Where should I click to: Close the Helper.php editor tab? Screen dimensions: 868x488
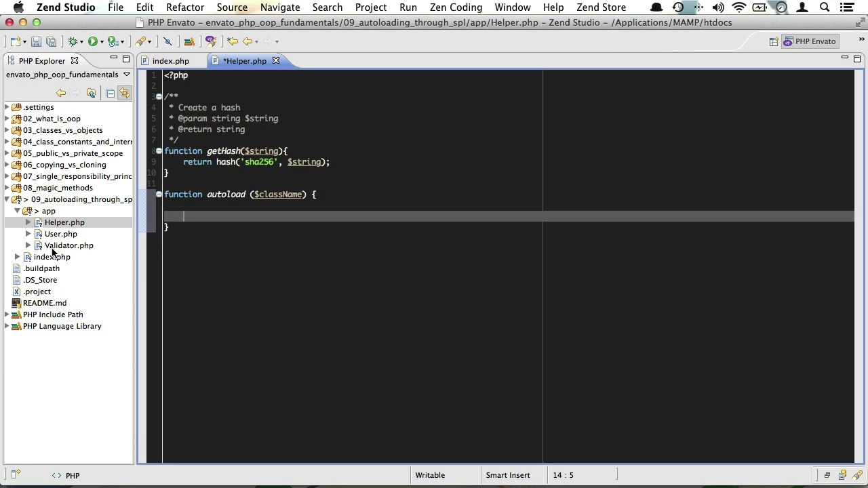276,61
